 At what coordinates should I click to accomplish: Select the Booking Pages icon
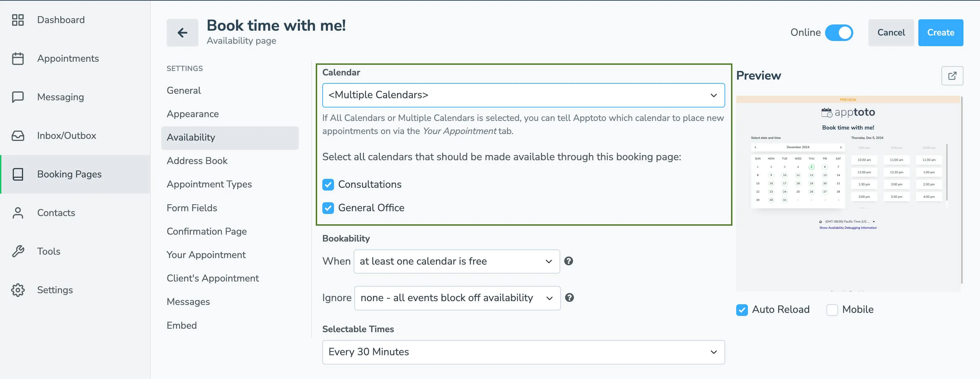[18, 174]
